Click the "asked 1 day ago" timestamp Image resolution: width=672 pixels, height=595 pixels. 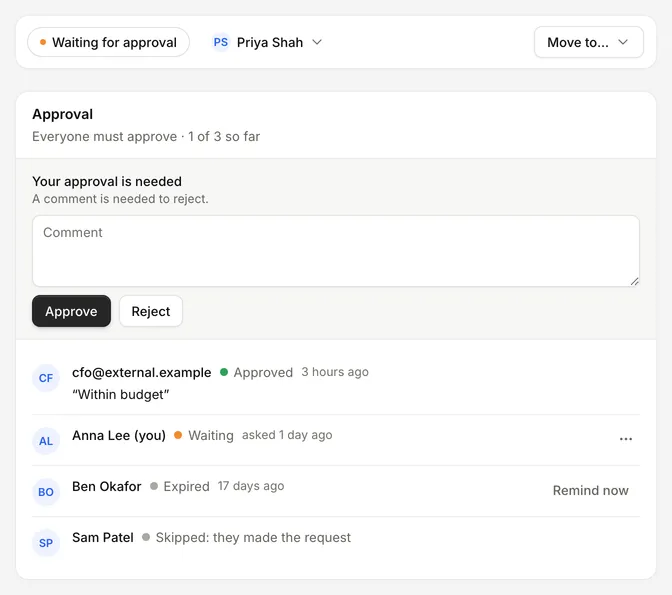287,435
